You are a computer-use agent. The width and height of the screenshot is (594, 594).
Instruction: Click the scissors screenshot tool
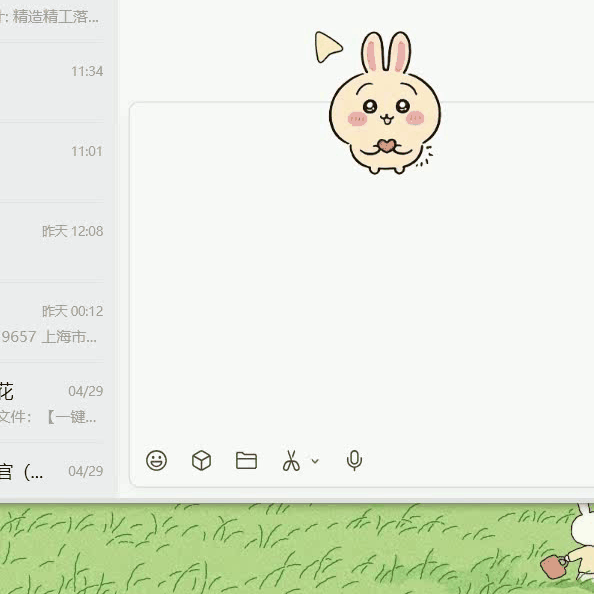click(x=291, y=461)
